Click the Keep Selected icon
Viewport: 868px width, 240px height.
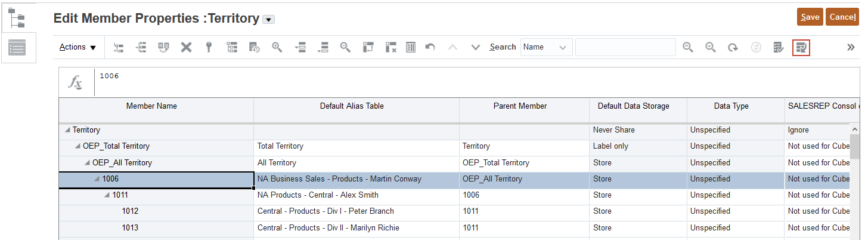point(368,47)
